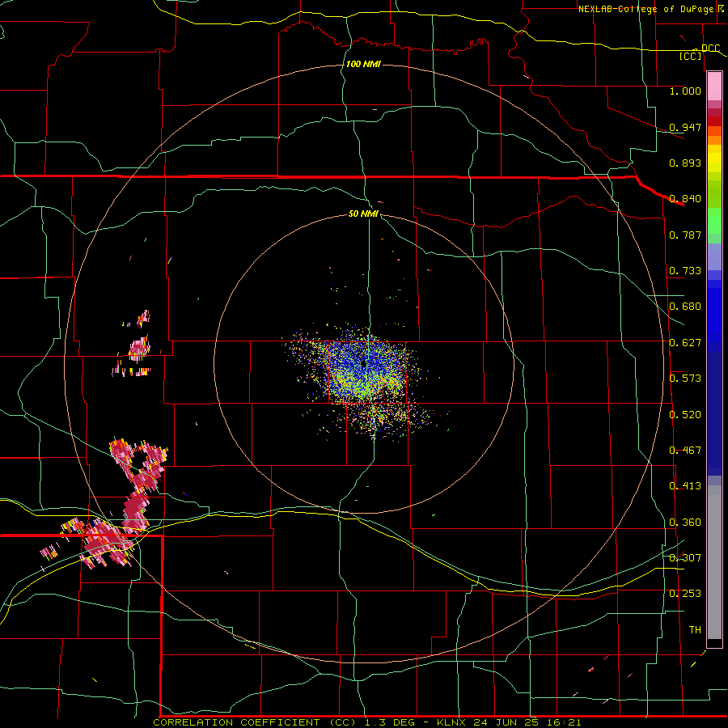Click the 24 JUN 25 date in footer
The width and height of the screenshot is (728, 728).
(505, 722)
